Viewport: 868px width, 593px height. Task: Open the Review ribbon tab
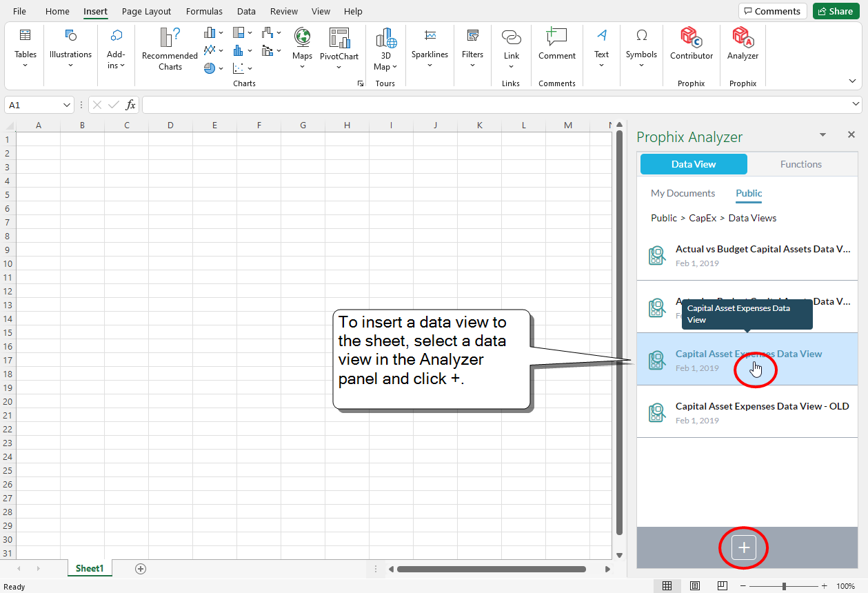(x=284, y=11)
